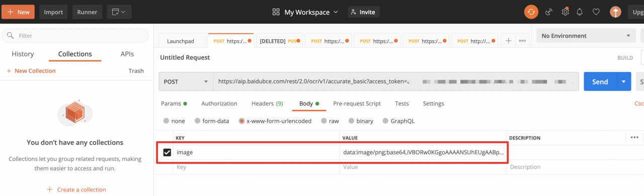Click the New Collection link

[31, 71]
